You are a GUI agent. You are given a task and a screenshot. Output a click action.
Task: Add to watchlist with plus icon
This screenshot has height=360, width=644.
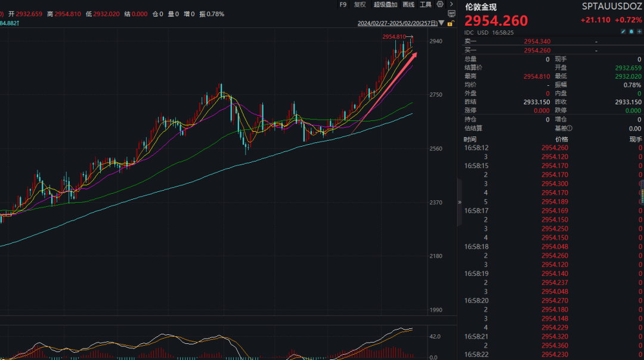point(637,32)
